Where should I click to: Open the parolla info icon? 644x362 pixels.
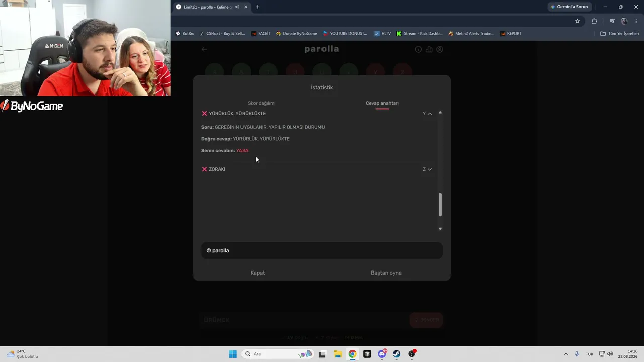pos(418,49)
